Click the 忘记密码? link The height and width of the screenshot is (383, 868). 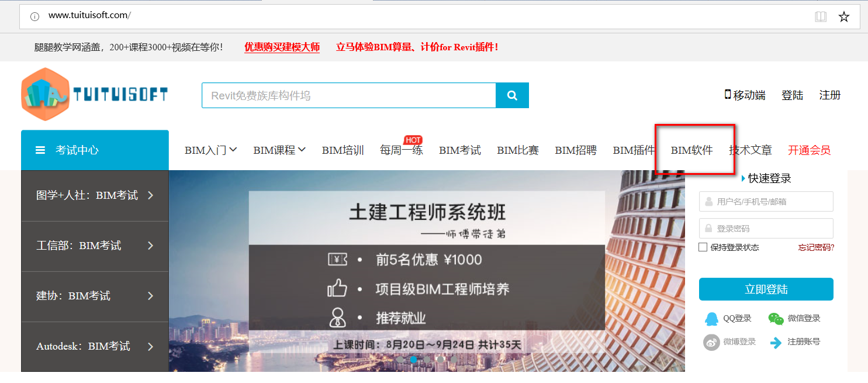(x=817, y=247)
